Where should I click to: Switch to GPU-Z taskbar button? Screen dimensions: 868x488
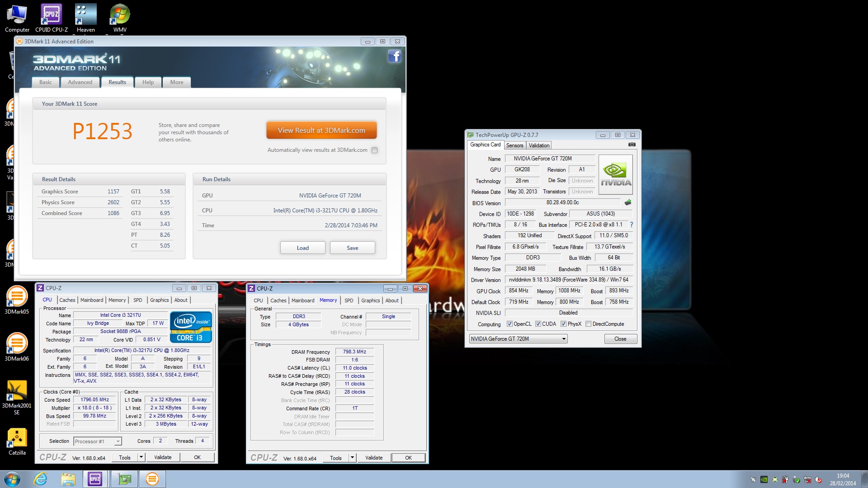(x=124, y=479)
